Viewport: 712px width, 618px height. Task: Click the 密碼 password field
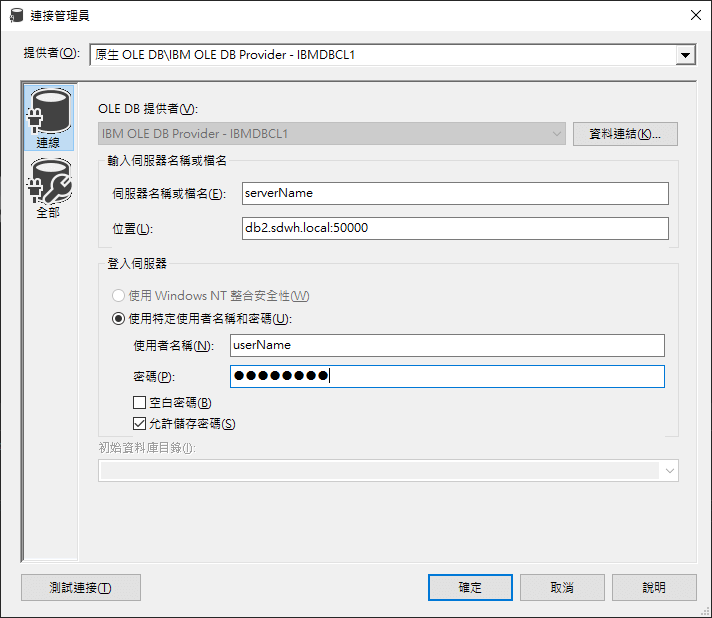tap(446, 376)
